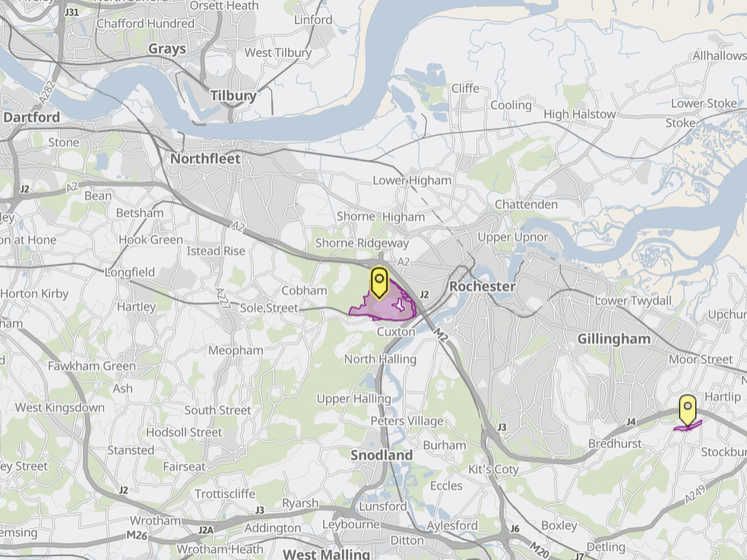Image resolution: width=747 pixels, height=560 pixels.
Task: Click the Snodland town label
Action: (x=381, y=454)
